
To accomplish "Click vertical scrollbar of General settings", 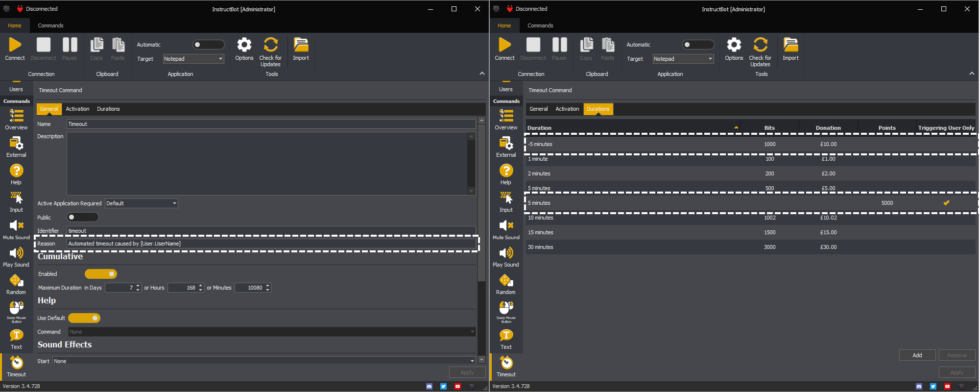I will (481, 202).
